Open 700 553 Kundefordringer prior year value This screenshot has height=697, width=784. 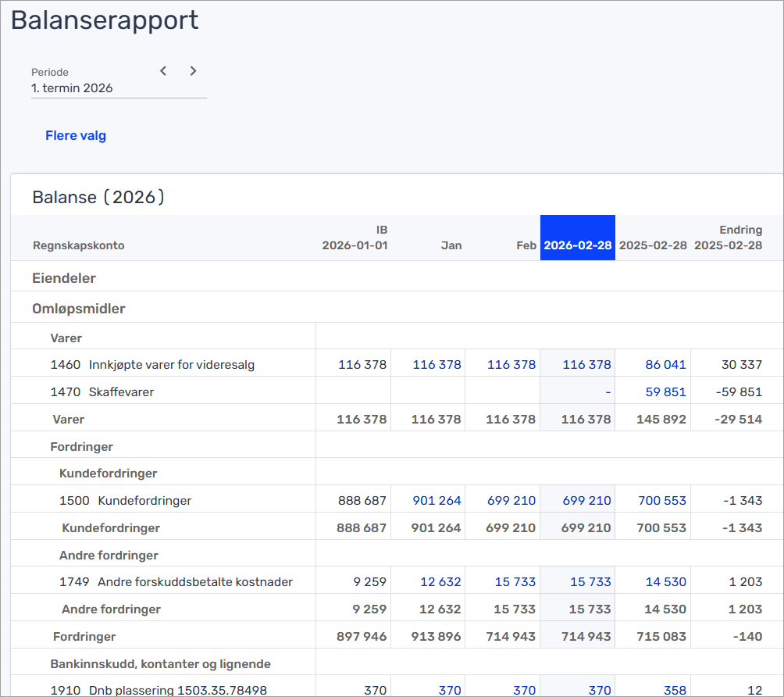(662, 501)
